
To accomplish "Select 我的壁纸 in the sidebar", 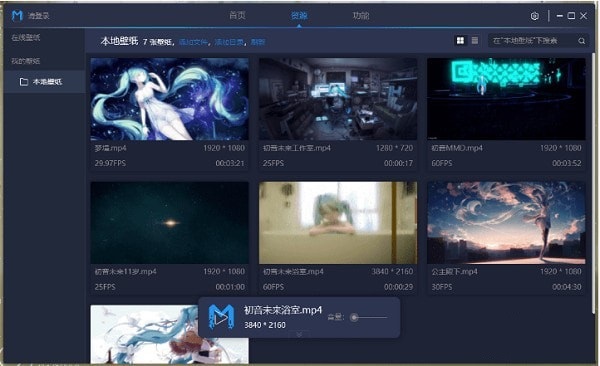I will tap(26, 61).
